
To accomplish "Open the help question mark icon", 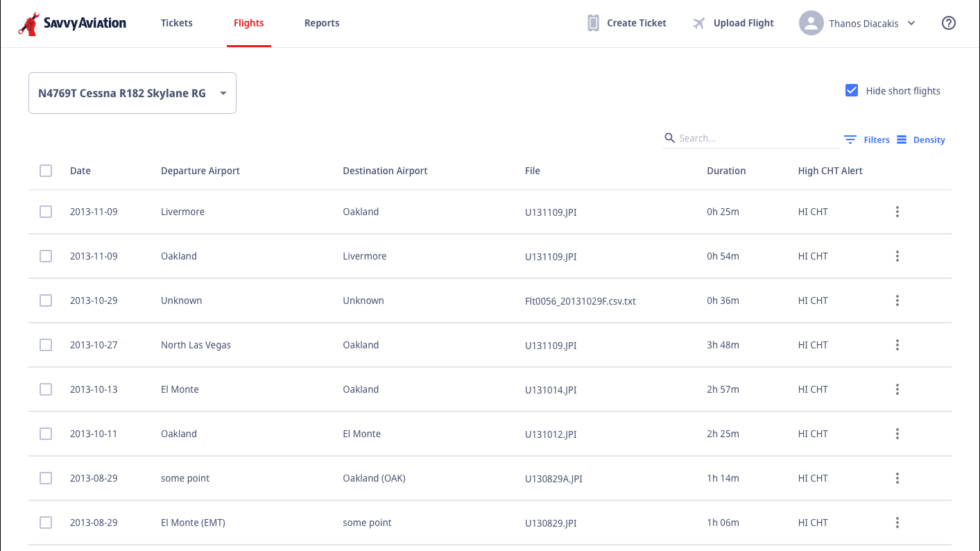I will coord(948,23).
